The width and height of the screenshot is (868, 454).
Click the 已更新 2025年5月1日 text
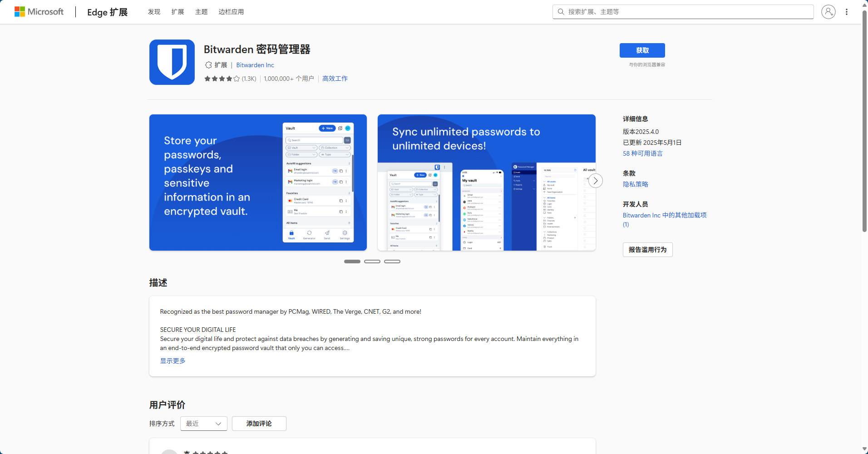pos(652,143)
